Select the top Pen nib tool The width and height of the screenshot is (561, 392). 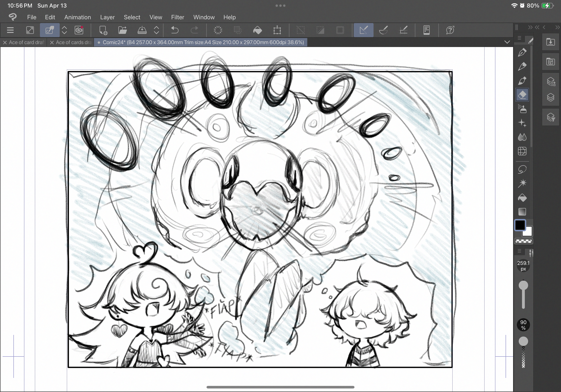[x=522, y=52]
